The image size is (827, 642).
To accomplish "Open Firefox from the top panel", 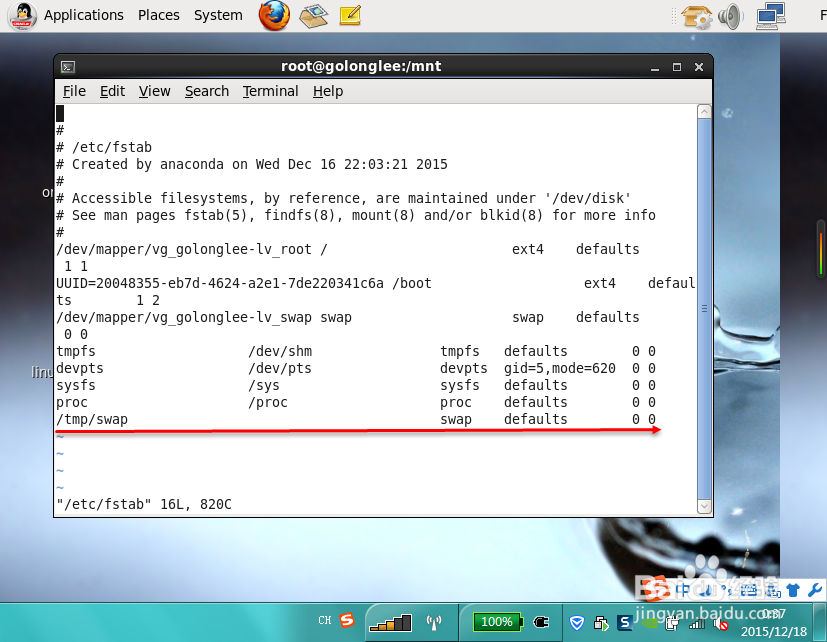I will pos(274,16).
